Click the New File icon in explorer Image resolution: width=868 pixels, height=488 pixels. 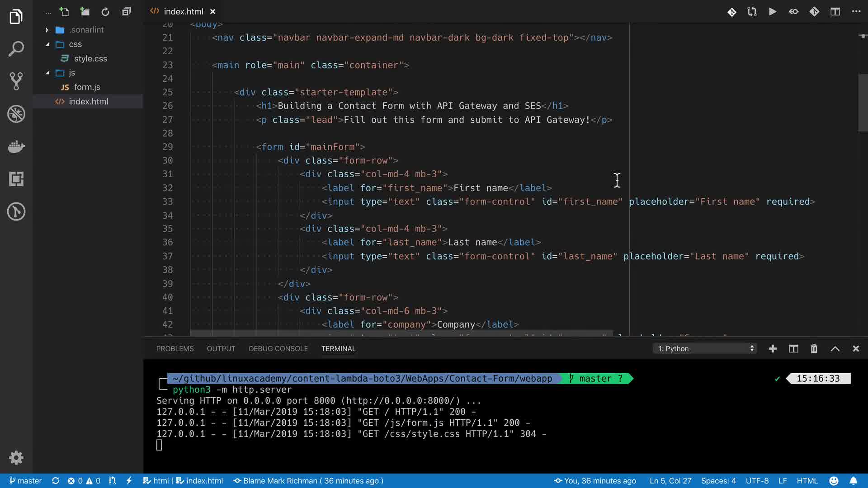[x=64, y=12]
